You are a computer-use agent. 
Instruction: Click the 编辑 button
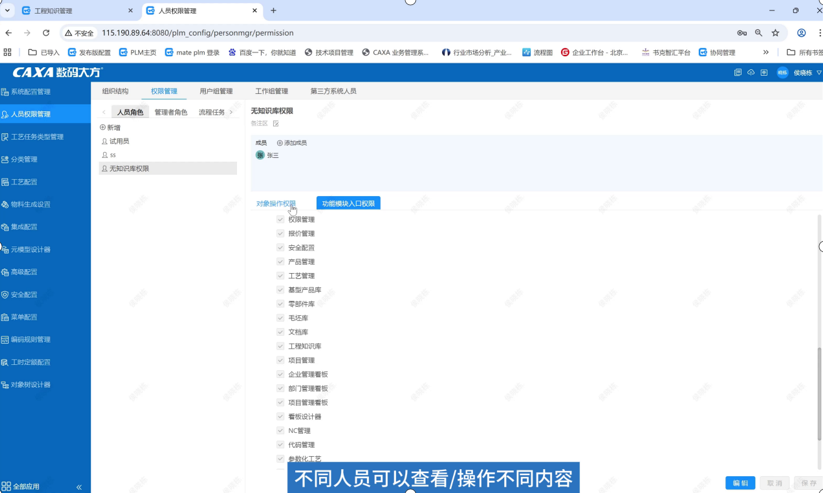740,483
